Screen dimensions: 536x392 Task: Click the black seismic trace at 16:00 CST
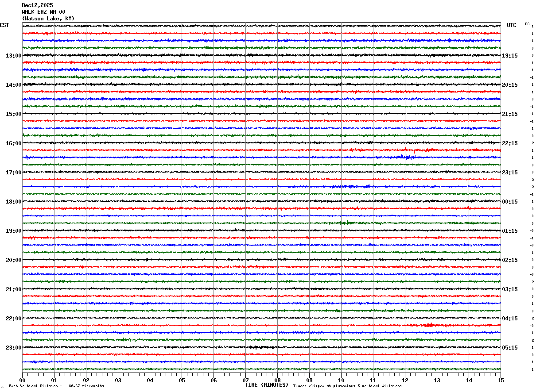[x=261, y=143]
